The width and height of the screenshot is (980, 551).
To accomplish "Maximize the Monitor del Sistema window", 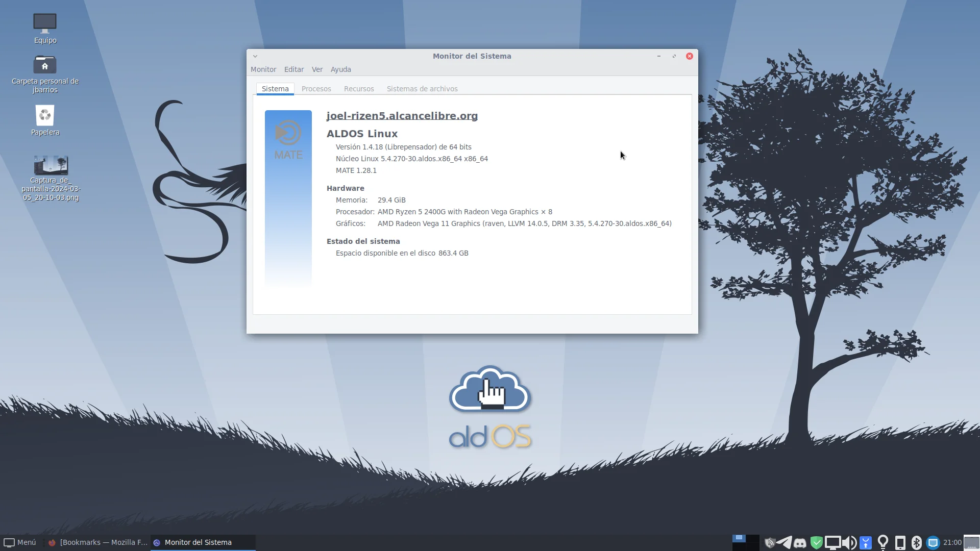I will click(x=674, y=56).
